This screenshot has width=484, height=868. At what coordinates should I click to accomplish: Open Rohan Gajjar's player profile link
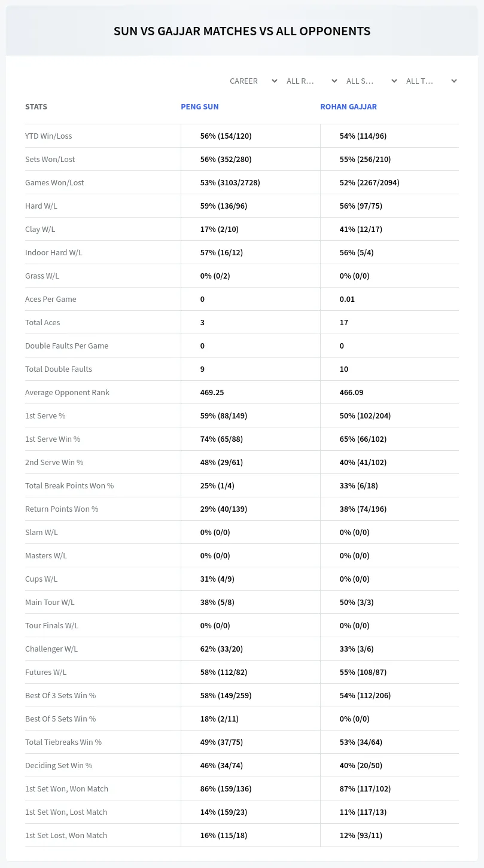click(348, 106)
